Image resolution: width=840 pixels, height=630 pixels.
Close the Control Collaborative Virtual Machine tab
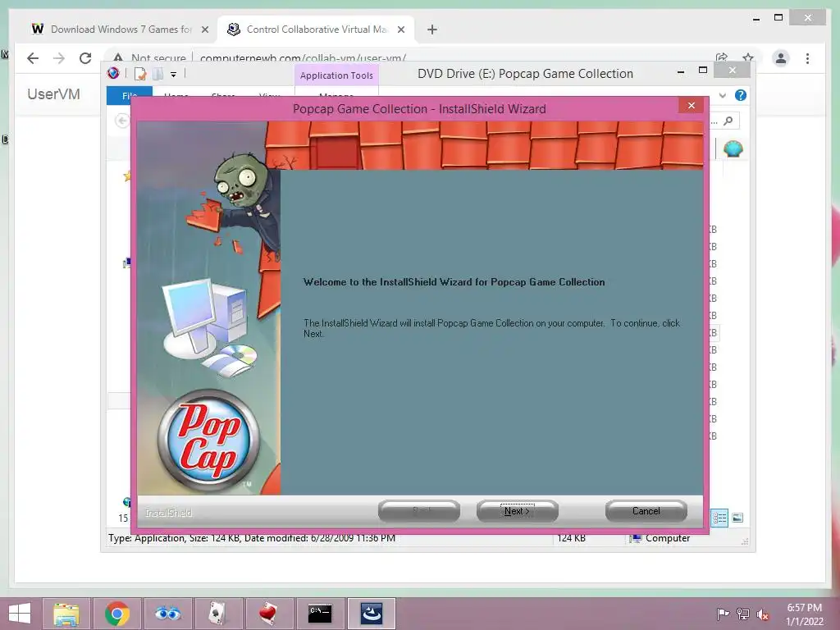400,30
